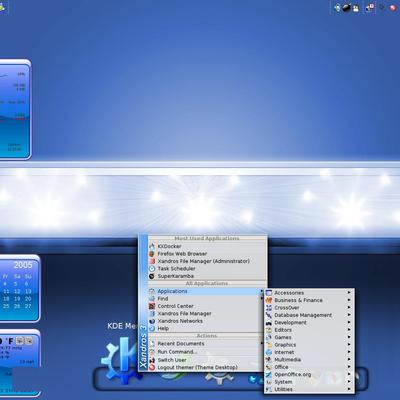Click the system monitor graph widget
Screen dimensions: 400x400
(15, 109)
